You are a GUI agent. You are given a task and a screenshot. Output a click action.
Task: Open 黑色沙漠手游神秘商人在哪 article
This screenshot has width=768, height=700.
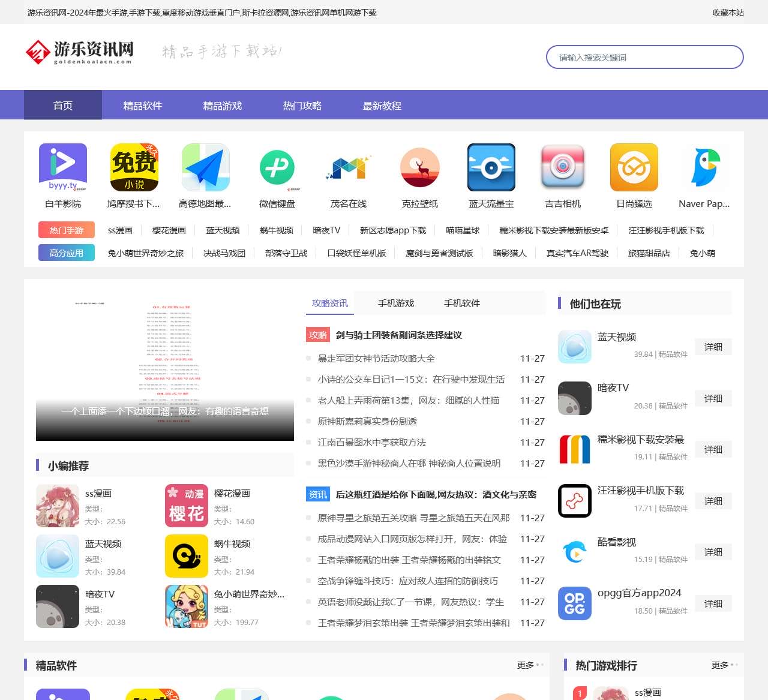409,464
